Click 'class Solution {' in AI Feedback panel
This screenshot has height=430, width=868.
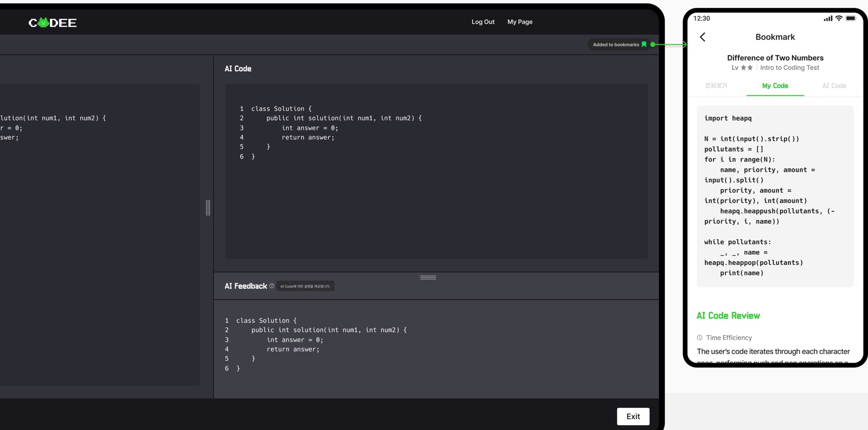267,321
